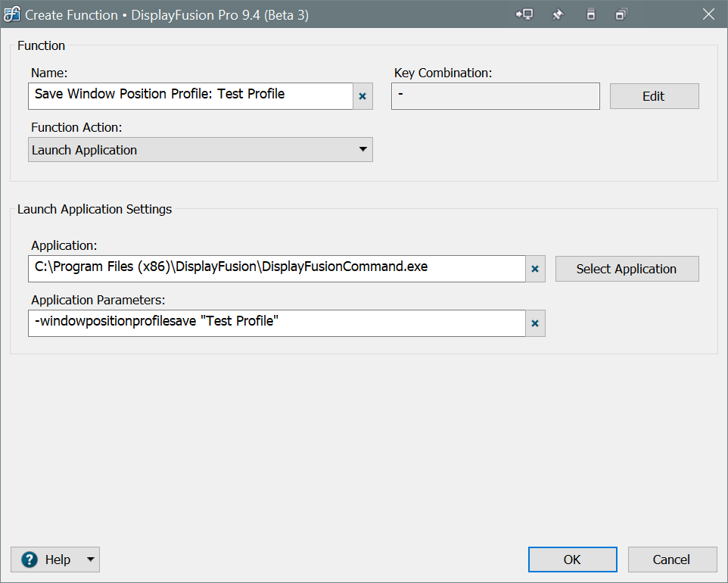Click the move window to next monitor icon
The image size is (728, 583).
[x=524, y=14]
